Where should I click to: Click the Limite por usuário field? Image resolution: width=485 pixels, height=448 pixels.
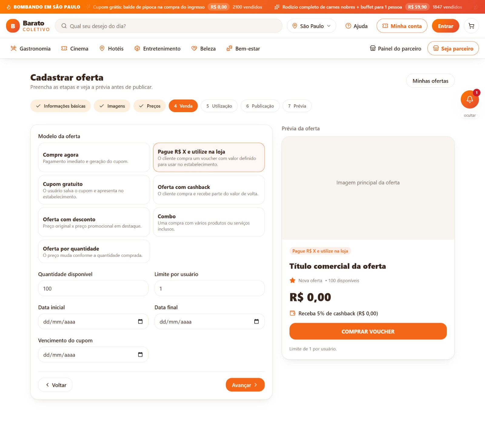209,288
